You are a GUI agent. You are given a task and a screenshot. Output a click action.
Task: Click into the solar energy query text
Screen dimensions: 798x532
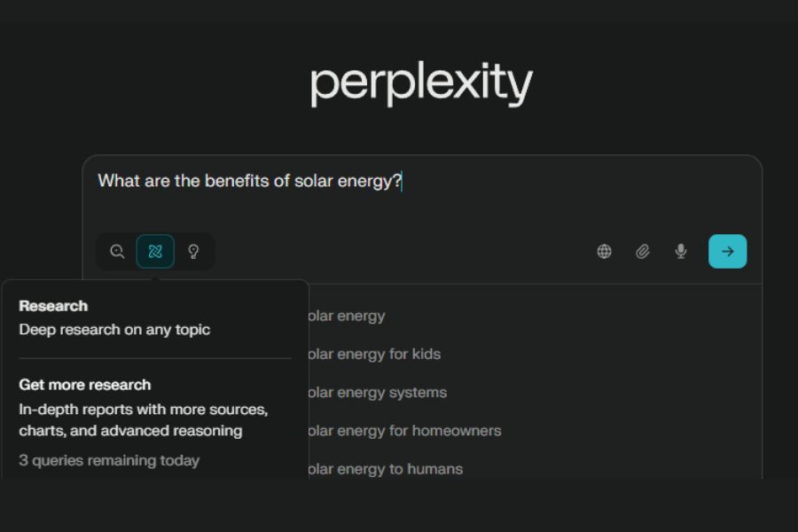pyautogui.click(x=249, y=181)
